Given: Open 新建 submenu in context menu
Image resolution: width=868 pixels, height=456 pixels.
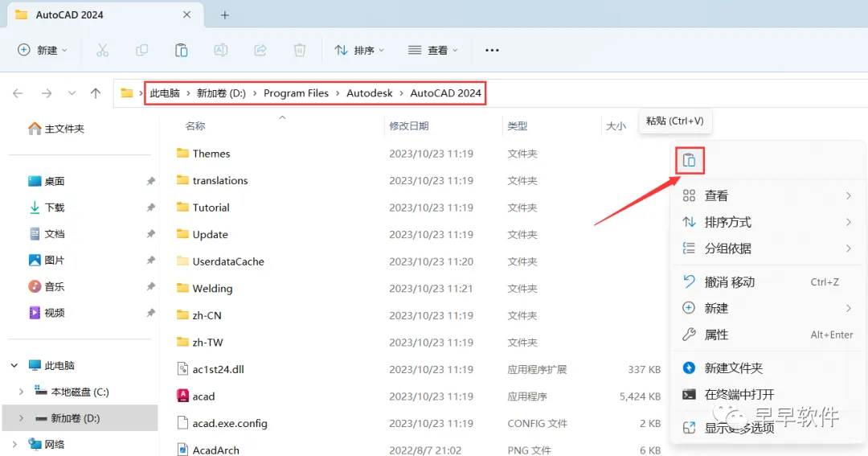Looking at the screenshot, I should coord(768,308).
